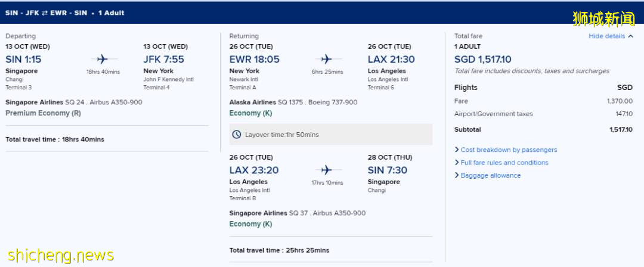Click the airplane icon for LAX to SIN flight
644x267 pixels.
(x=326, y=170)
